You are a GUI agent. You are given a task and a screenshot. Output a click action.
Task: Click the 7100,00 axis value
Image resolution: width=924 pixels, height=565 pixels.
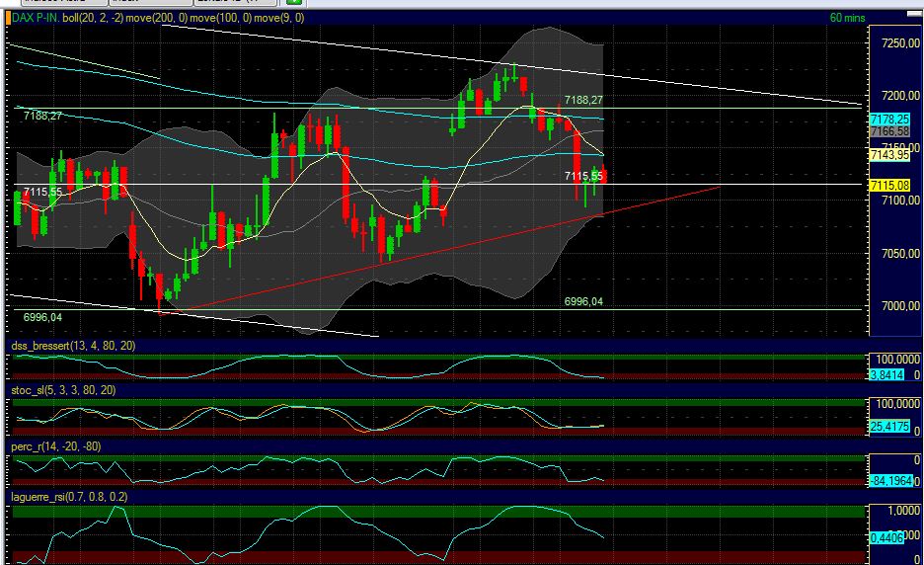point(900,201)
